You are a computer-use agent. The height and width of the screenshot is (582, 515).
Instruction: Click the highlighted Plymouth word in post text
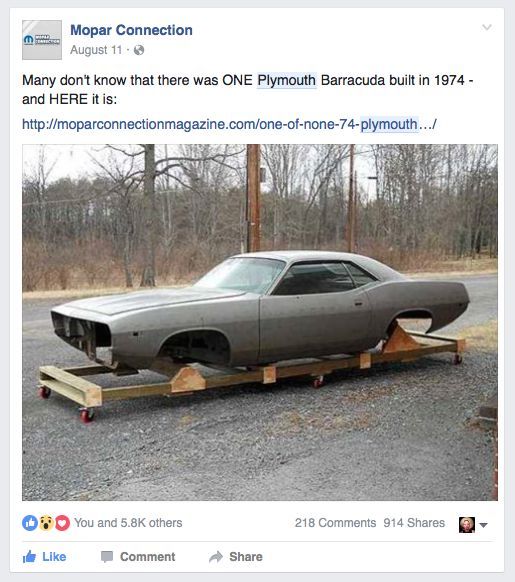click(287, 80)
